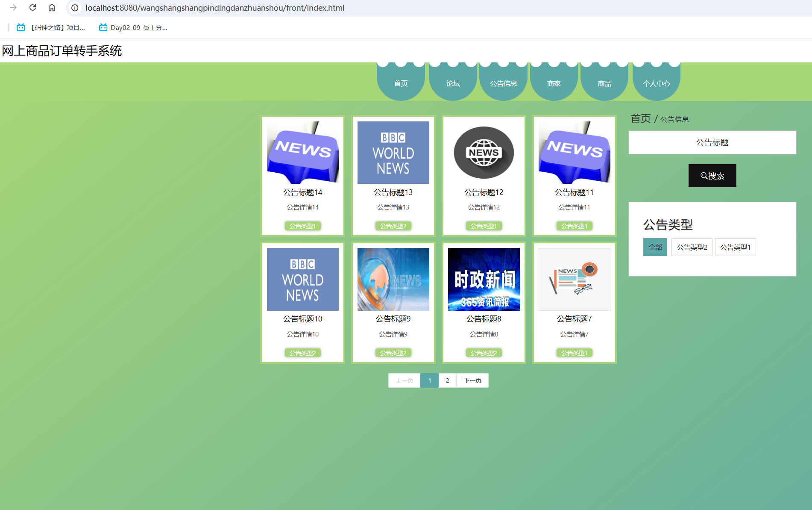The width and height of the screenshot is (812, 510).
Task: Click the 公告标题11 title text
Action: [x=575, y=192]
